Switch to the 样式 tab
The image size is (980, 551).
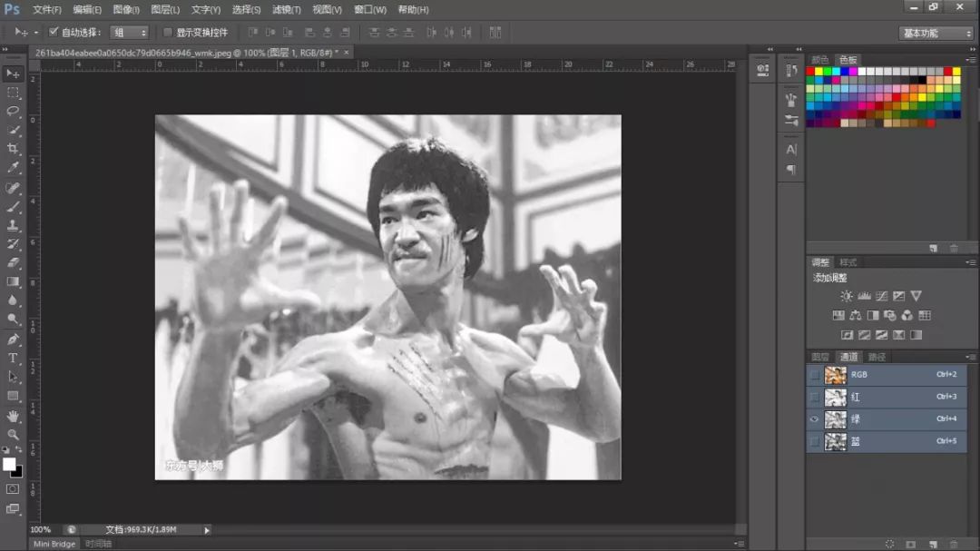pos(848,261)
